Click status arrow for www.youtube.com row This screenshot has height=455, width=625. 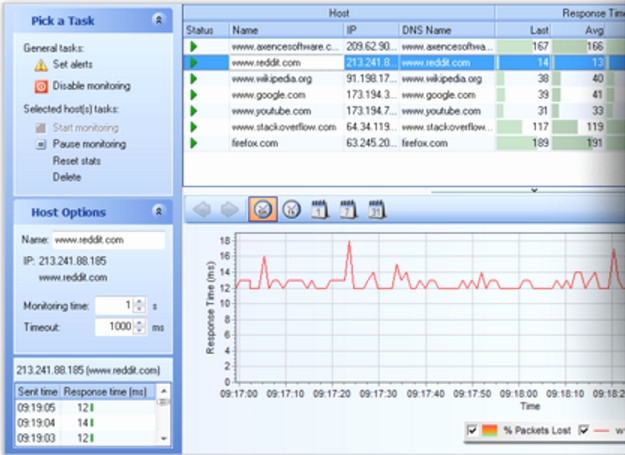click(x=194, y=111)
